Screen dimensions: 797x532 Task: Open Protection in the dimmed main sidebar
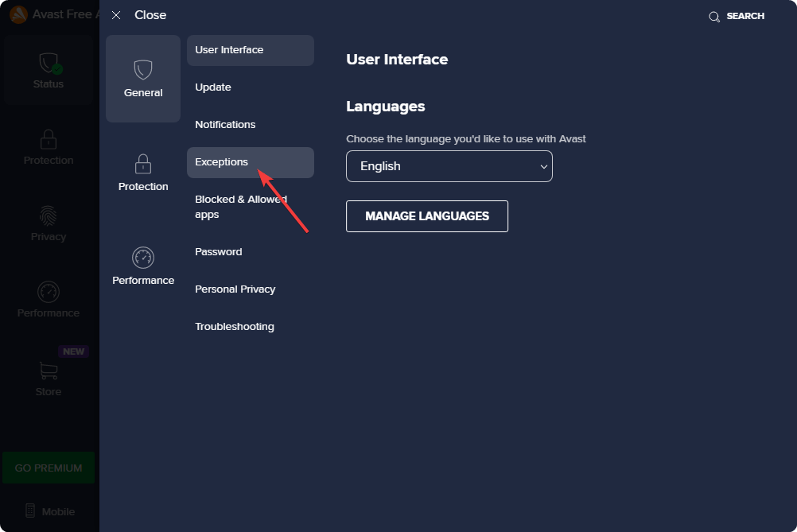pyautogui.click(x=49, y=147)
